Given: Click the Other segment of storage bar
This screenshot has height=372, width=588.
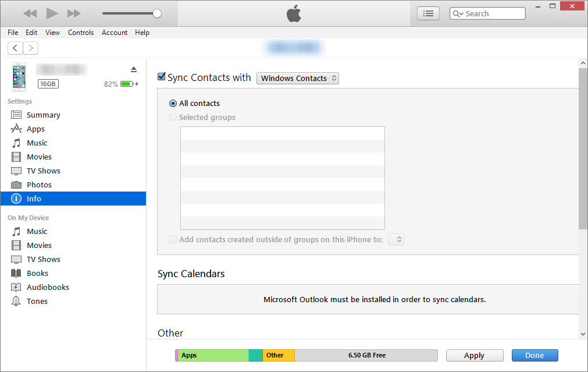Looking at the screenshot, I should pyautogui.click(x=279, y=355).
